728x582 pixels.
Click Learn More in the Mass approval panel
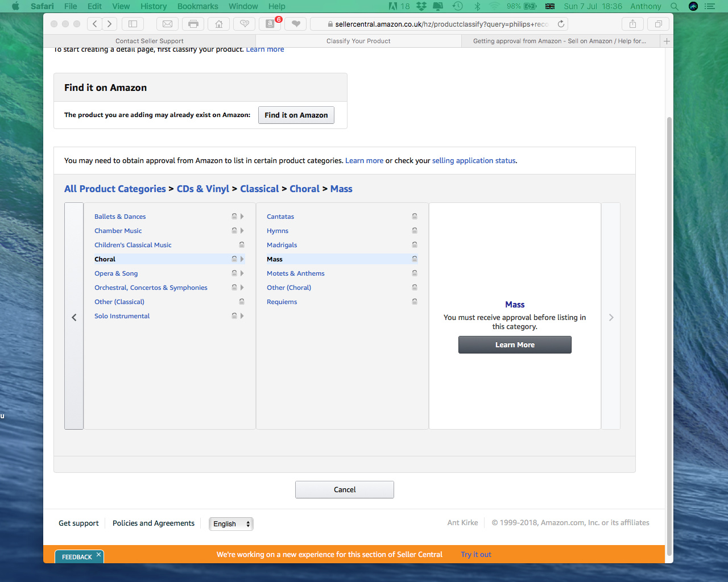point(514,344)
